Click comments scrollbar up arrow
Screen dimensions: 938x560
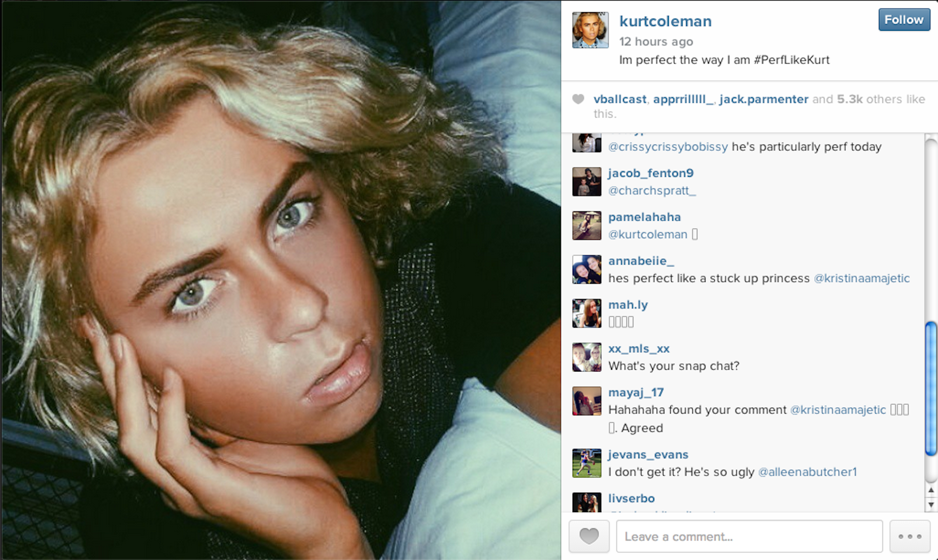click(x=931, y=490)
